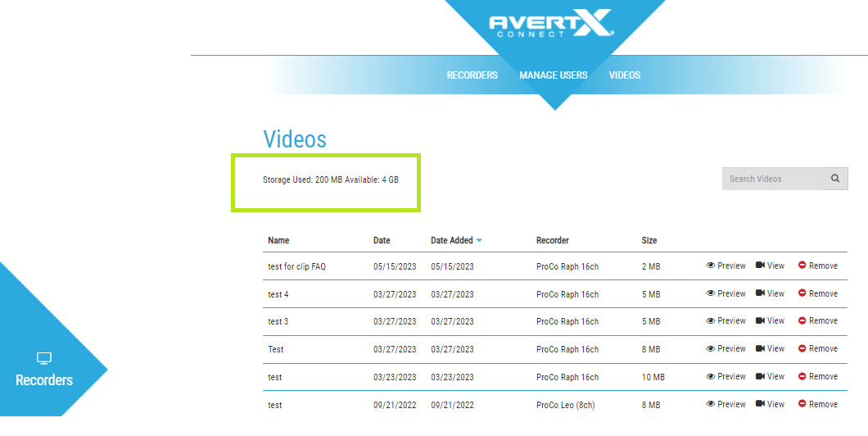Preview the 'test 3' video
Image resolution: width=868 pixels, height=436 pixels.
coord(726,320)
